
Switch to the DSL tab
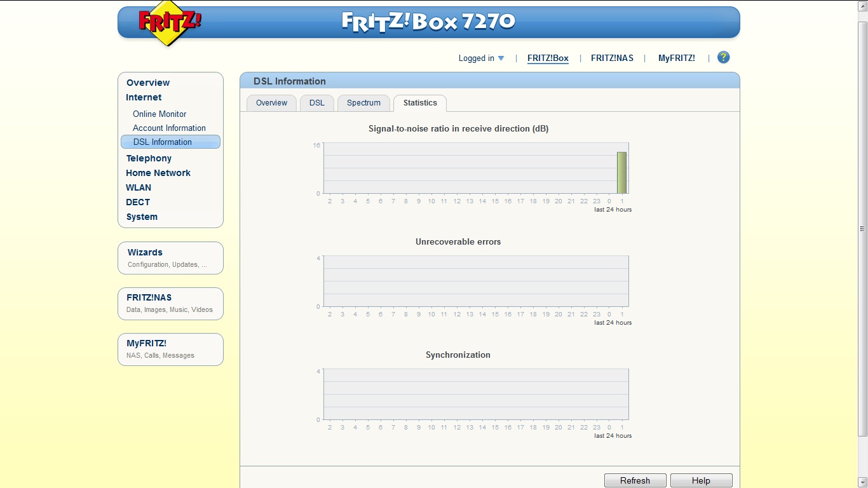pyautogui.click(x=316, y=103)
